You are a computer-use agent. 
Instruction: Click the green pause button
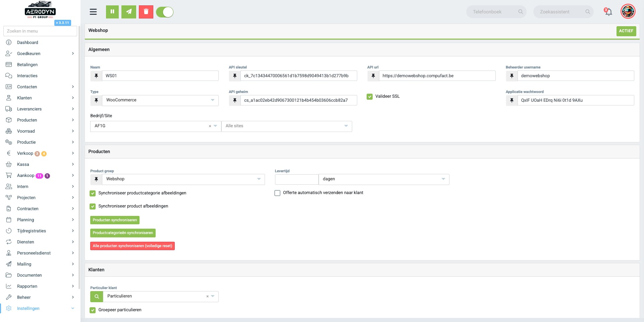coord(112,12)
